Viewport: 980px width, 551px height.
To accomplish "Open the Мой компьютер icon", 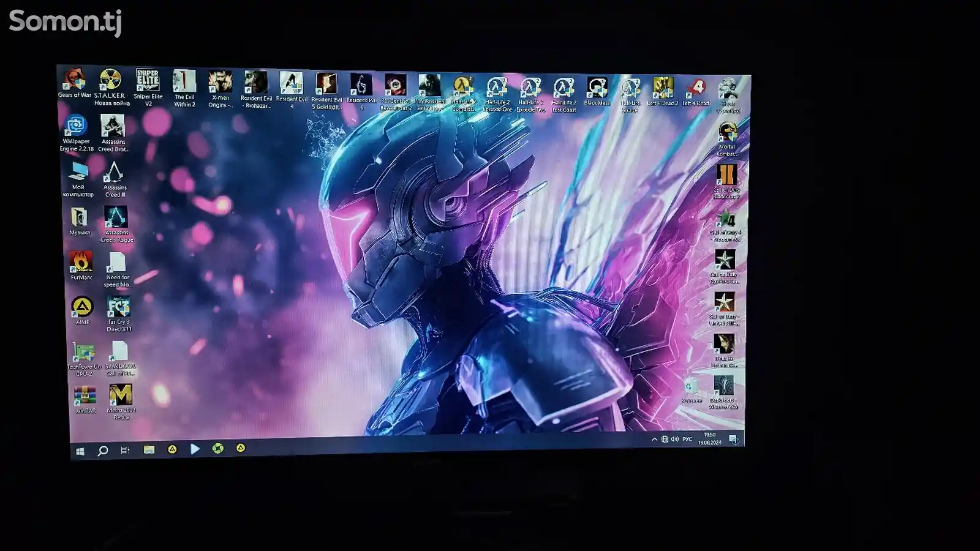I will tap(78, 179).
